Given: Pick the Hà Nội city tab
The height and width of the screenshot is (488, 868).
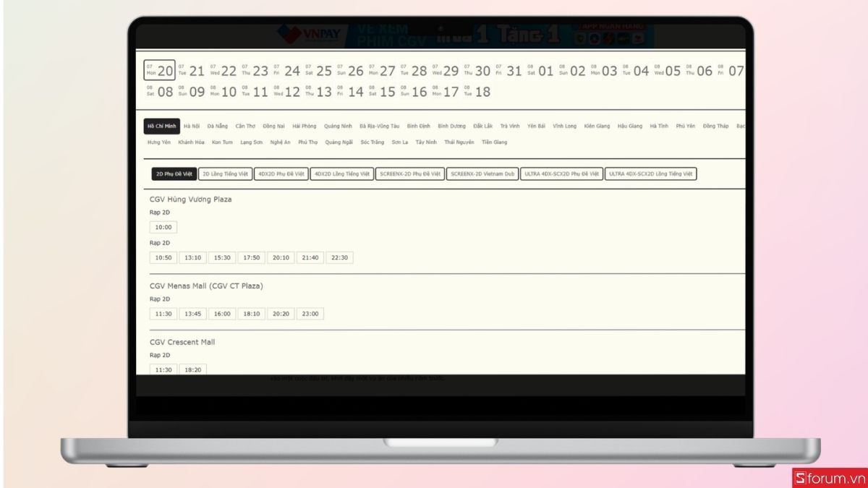Looking at the screenshot, I should (x=192, y=126).
